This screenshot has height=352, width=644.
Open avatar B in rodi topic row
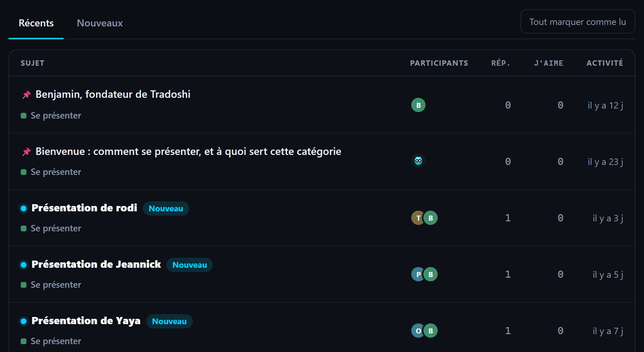click(x=431, y=218)
